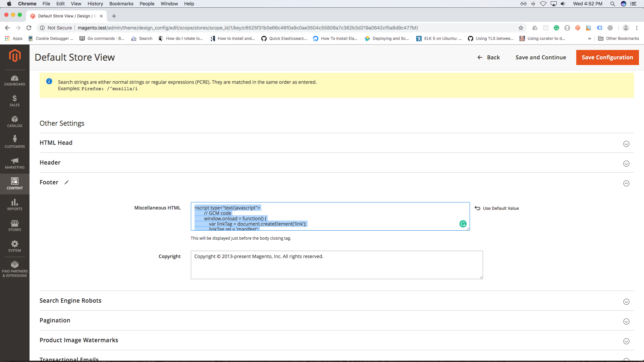Click the Grammarly icon in textarea
The width and height of the screenshot is (644, 362).
[x=463, y=224]
